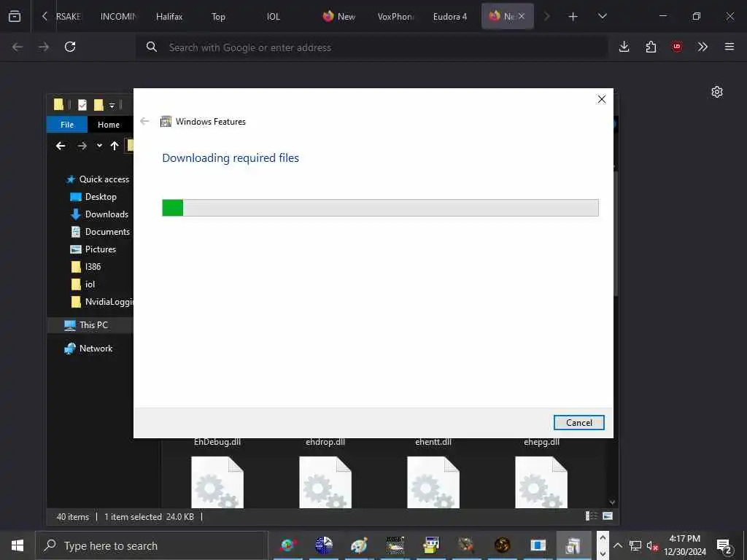Click the Explorer scroll down arrow
This screenshot has width=747, height=560.
point(612,502)
